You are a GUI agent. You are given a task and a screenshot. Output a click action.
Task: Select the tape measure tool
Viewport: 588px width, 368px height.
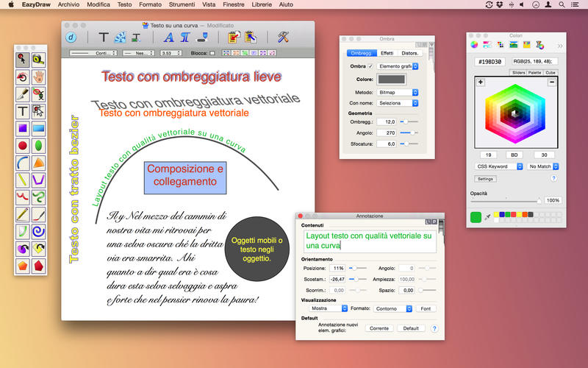coord(39,60)
